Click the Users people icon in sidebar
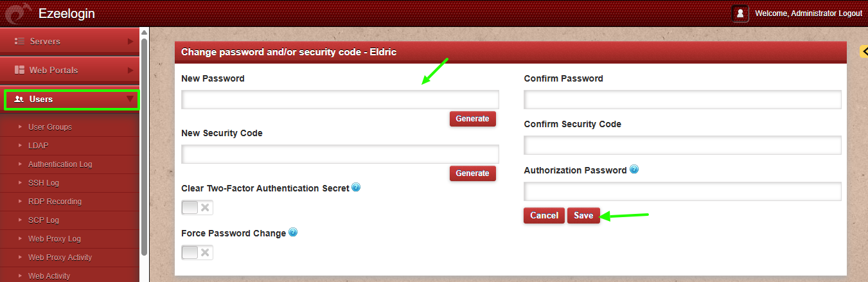 coord(19,100)
